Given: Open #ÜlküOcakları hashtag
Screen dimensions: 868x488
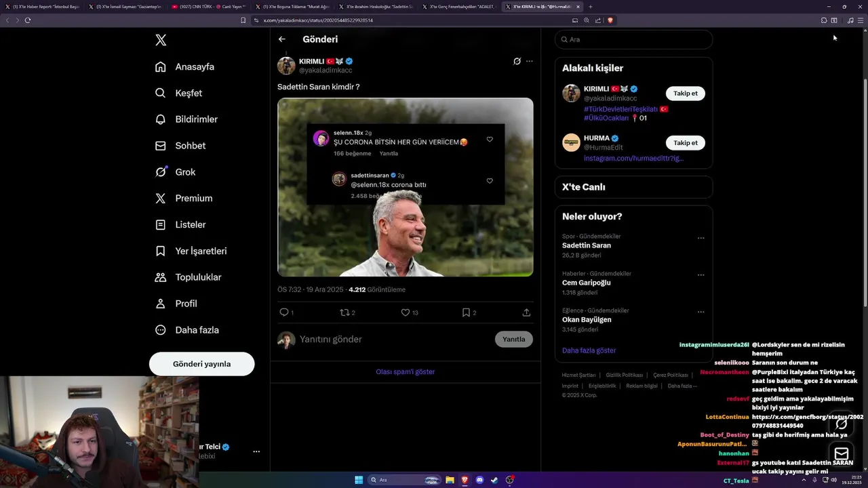Looking at the screenshot, I should pyautogui.click(x=607, y=118).
